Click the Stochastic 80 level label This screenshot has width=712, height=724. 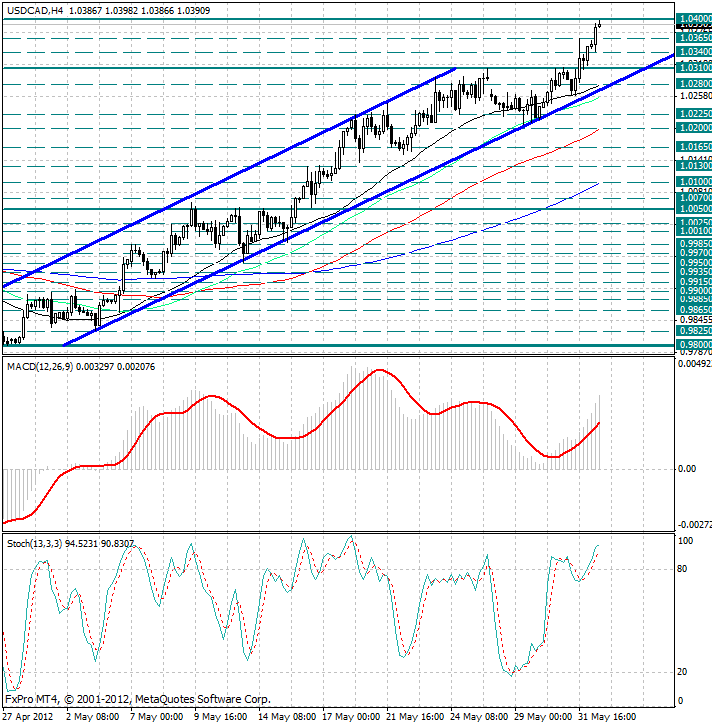682,569
